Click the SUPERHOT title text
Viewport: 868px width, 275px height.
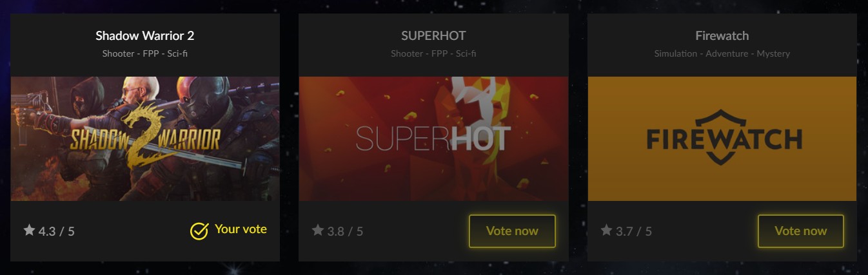coord(433,35)
